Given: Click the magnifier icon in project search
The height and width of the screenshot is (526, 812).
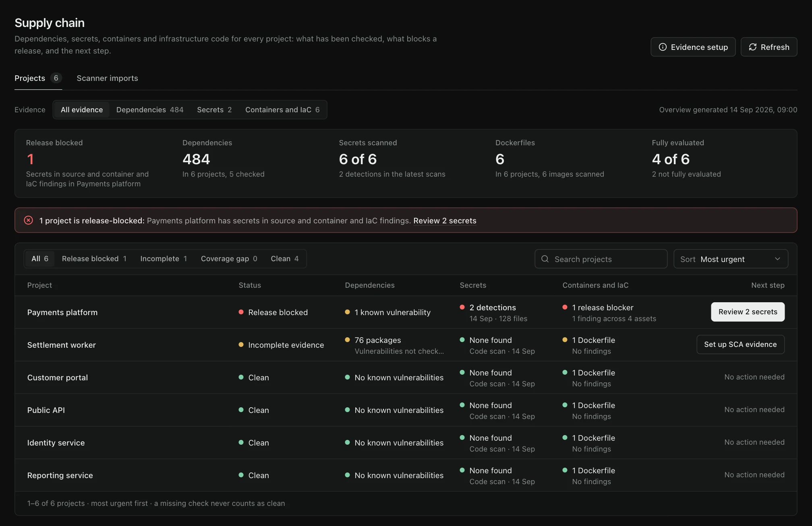Looking at the screenshot, I should [x=545, y=259].
